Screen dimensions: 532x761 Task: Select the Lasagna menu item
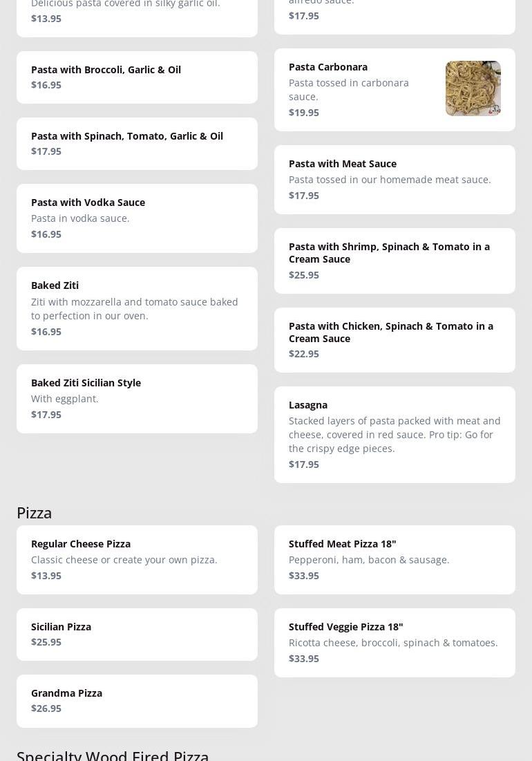click(x=395, y=435)
